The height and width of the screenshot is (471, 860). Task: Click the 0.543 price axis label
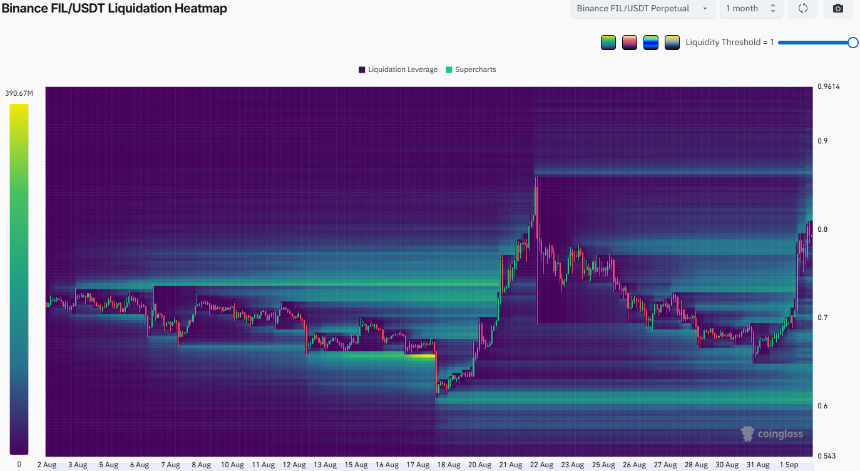tap(827, 456)
